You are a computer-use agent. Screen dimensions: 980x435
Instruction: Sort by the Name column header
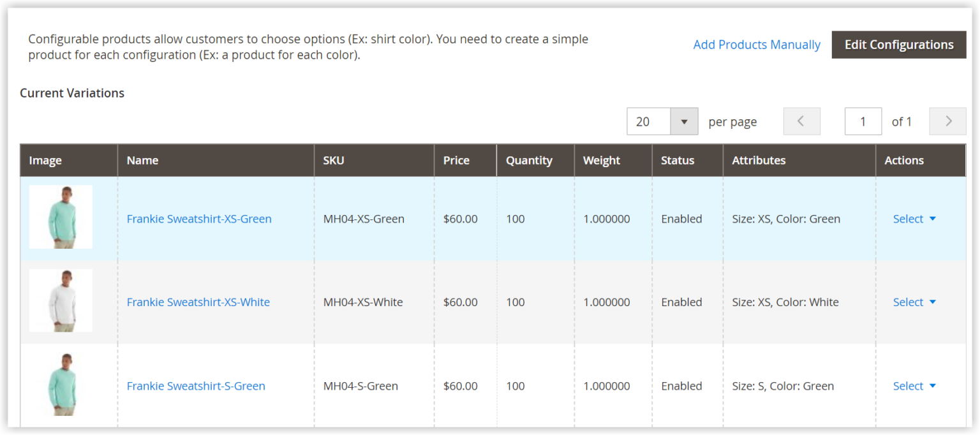[x=142, y=160]
